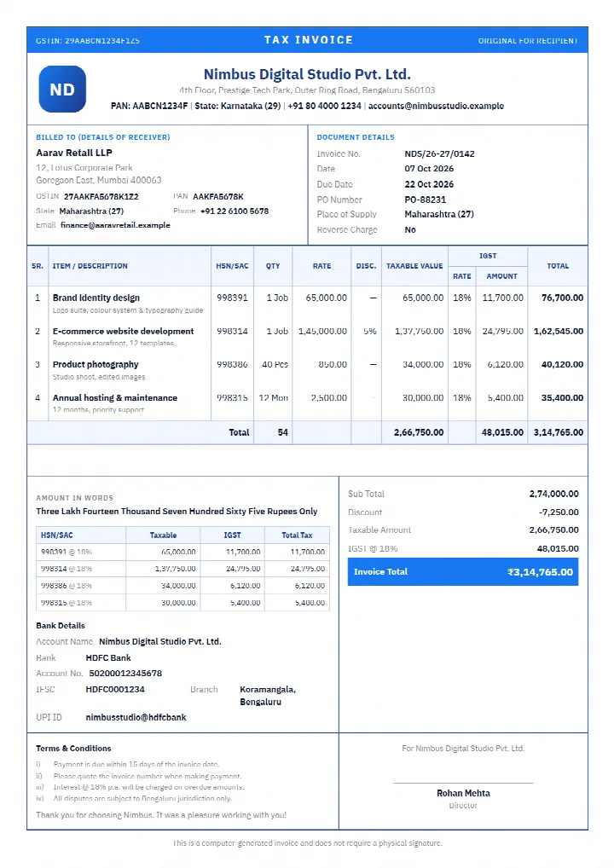Click the signatory name Rohan Mehta
The width and height of the screenshot is (614, 868).
coord(463,793)
